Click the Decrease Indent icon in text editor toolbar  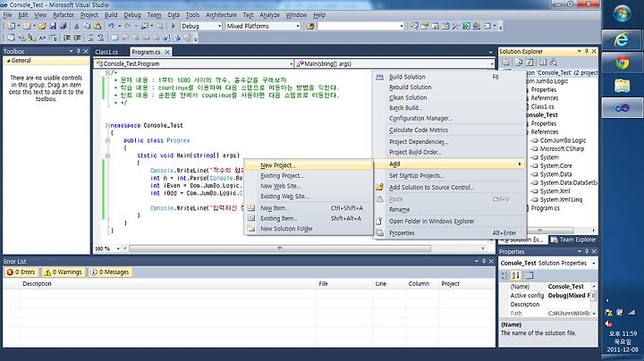[x=66, y=38]
